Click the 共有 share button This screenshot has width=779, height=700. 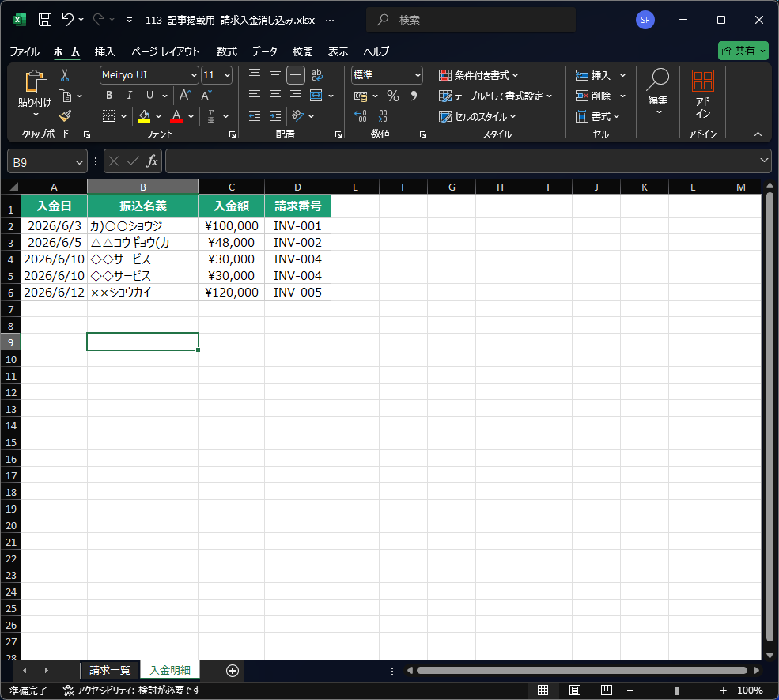[743, 51]
